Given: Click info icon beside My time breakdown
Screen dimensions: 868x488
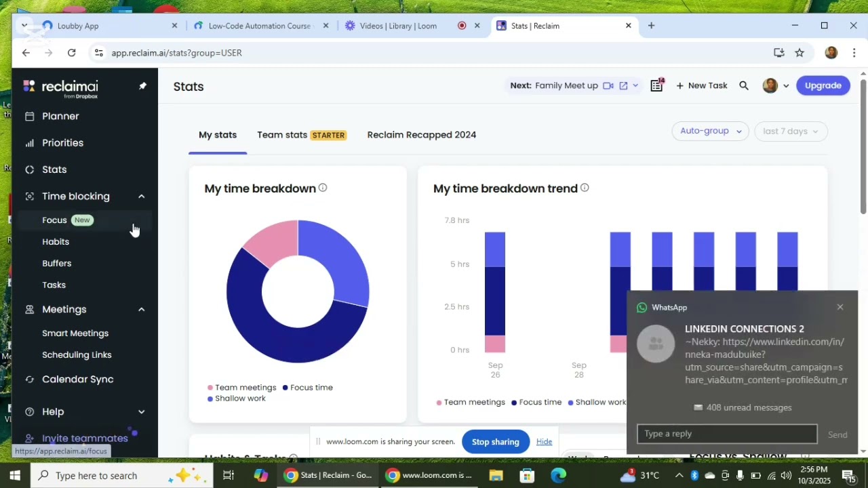Looking at the screenshot, I should (x=323, y=188).
